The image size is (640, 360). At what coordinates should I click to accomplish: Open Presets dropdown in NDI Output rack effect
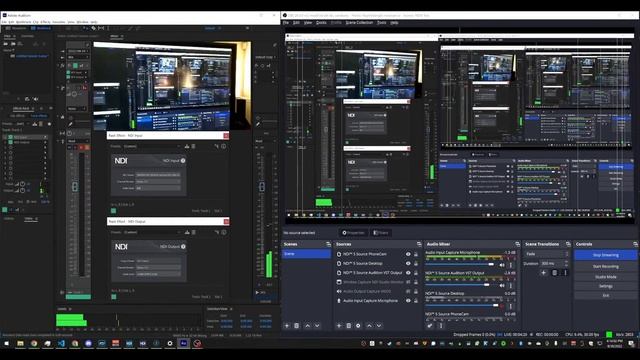tap(152, 232)
